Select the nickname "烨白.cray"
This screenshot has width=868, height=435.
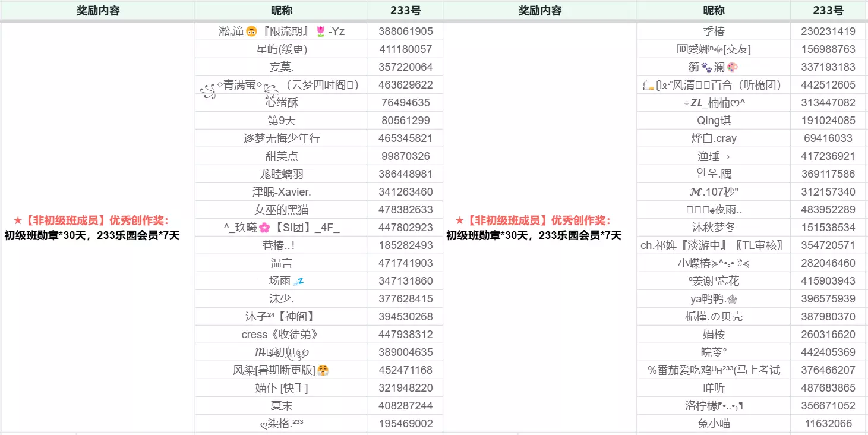(714, 138)
